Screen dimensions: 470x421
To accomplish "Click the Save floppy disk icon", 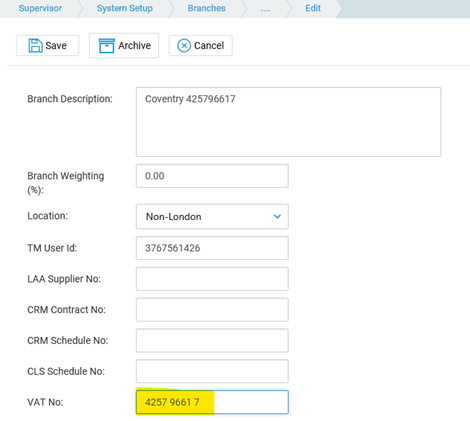I will tap(35, 46).
